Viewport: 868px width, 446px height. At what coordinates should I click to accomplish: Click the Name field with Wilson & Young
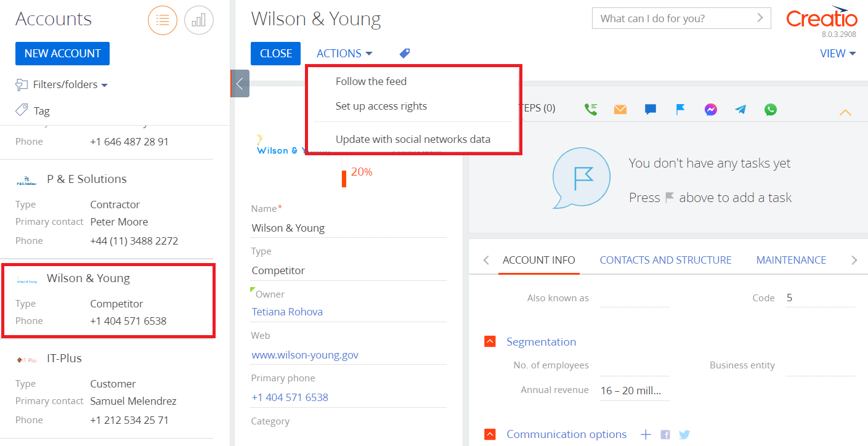[x=349, y=228]
